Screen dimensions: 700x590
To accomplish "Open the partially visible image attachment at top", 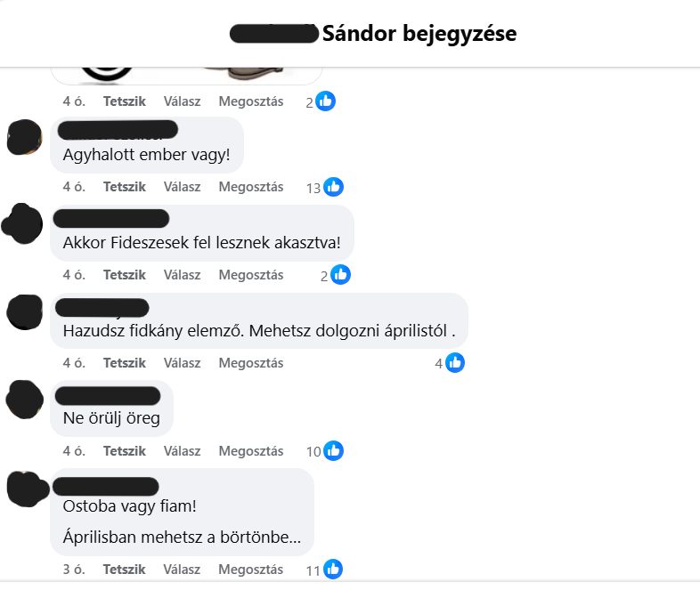I will tap(187, 76).
